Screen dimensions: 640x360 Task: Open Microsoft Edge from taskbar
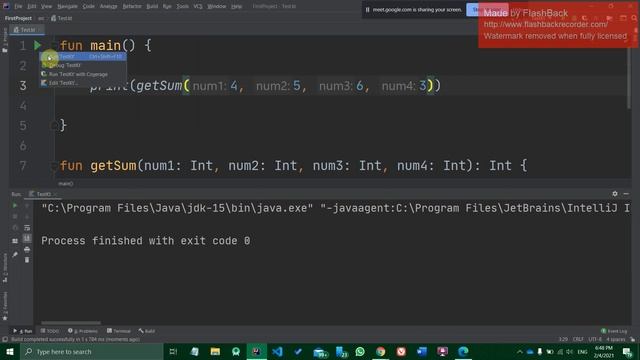463,351
